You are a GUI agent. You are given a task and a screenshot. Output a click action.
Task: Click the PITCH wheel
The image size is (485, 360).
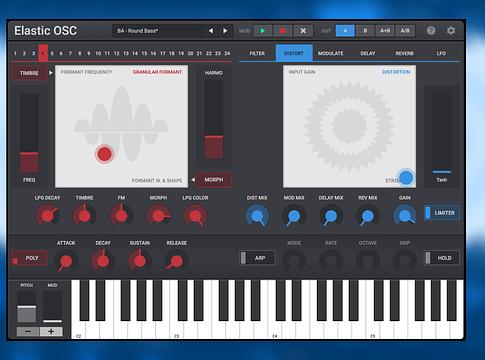tap(27, 307)
